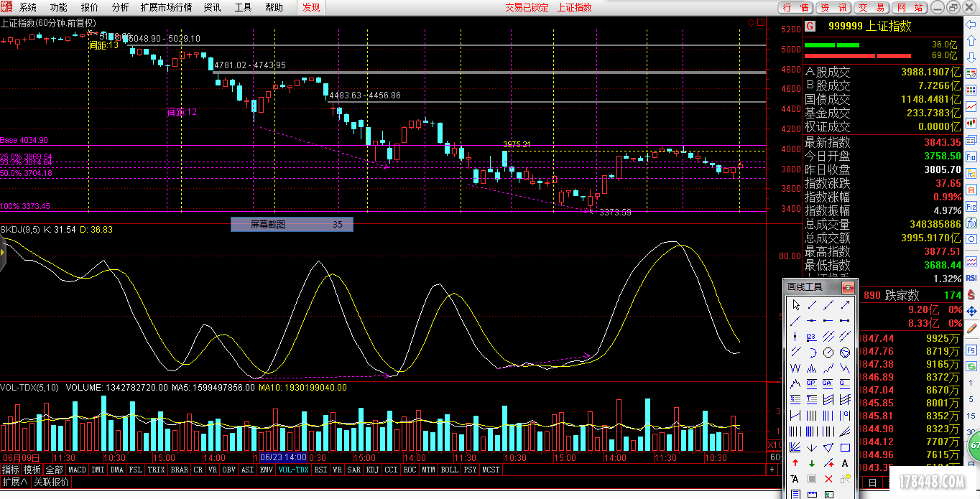The width and height of the screenshot is (980, 499).
Task: Select the percentage retracement lines tool
Action: pyautogui.click(x=795, y=399)
